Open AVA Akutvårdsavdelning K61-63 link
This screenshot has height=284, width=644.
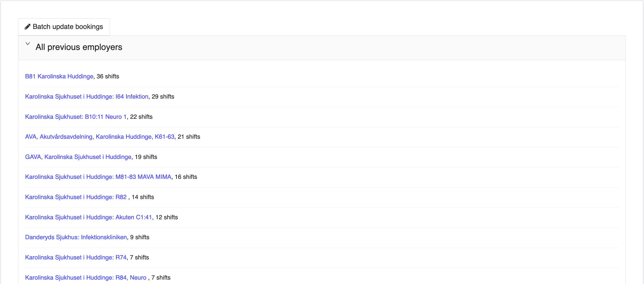pos(99,137)
